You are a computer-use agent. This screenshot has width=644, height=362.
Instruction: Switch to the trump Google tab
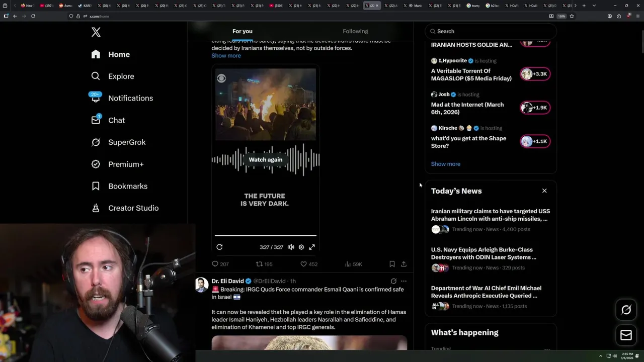(473, 6)
